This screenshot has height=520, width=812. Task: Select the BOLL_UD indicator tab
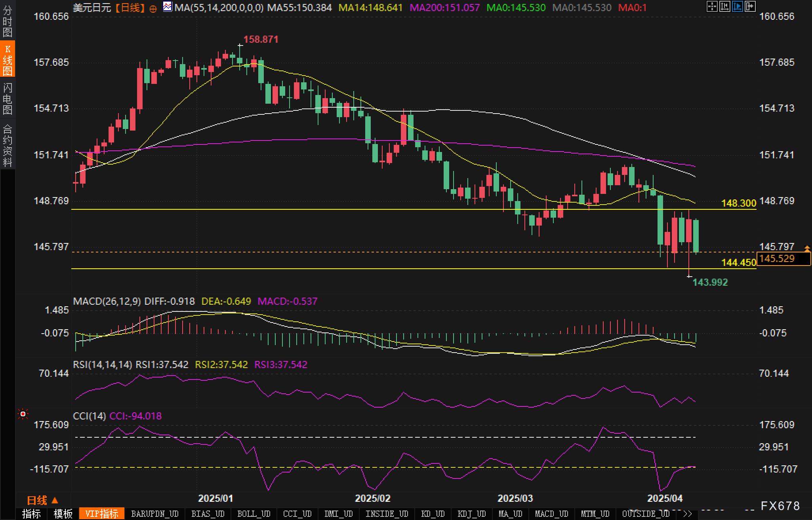[254, 514]
